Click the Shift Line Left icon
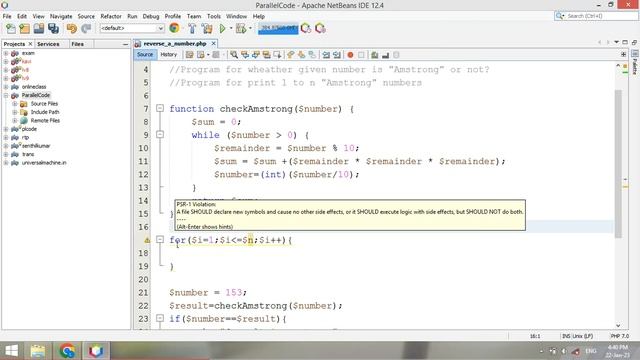Image resolution: width=640 pixels, height=360 pixels. 326,55
